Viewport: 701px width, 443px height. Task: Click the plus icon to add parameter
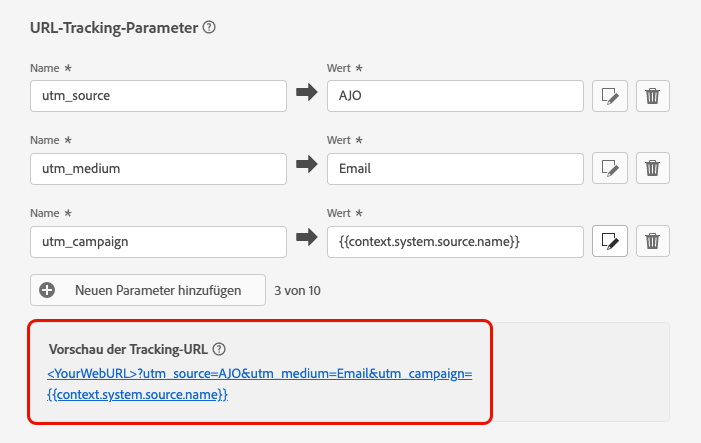(x=48, y=290)
